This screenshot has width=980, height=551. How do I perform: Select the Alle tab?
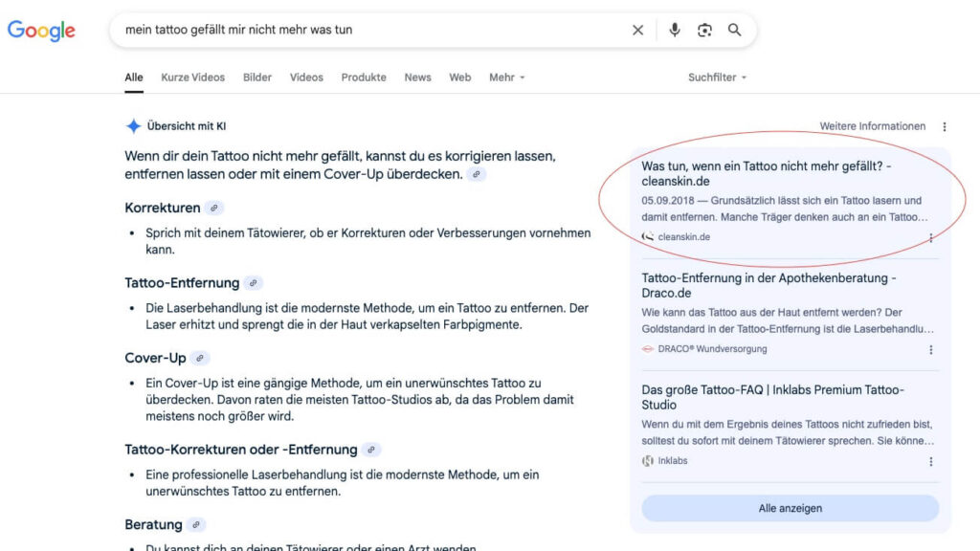[134, 77]
